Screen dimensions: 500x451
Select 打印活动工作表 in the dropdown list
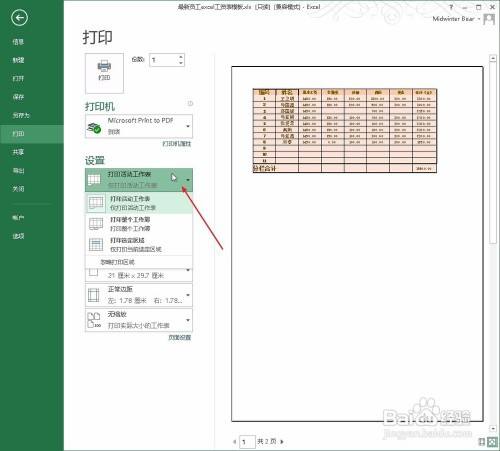tap(139, 203)
